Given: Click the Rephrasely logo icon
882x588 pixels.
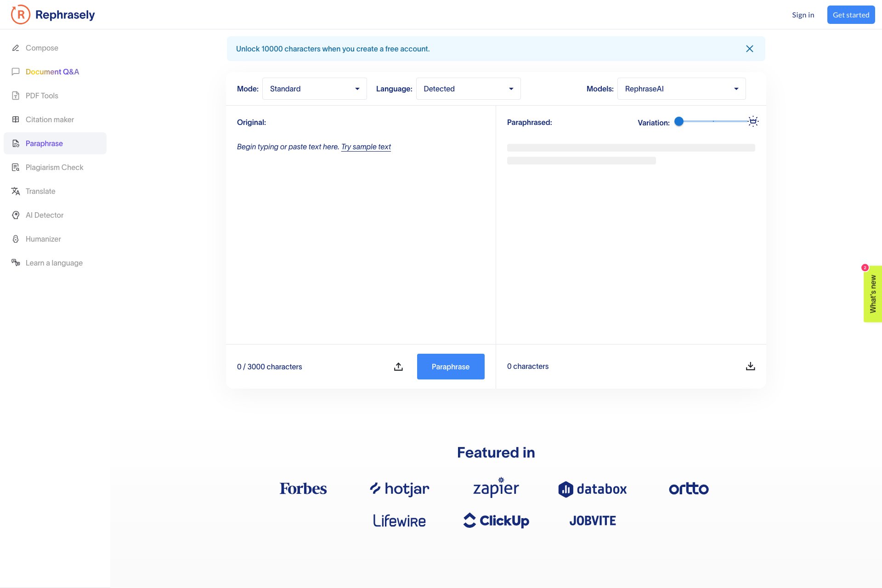Looking at the screenshot, I should (21, 15).
